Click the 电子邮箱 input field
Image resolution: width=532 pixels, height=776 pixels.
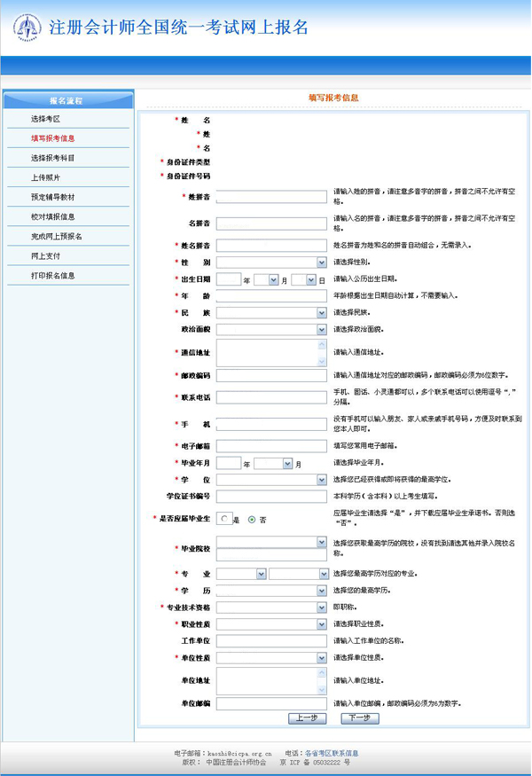coord(271,446)
